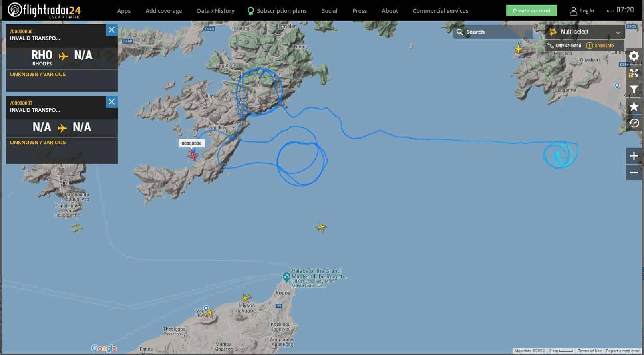The height and width of the screenshot is (355, 644).
Task: Close the 00000006 flight panel
Action: [x=112, y=30]
